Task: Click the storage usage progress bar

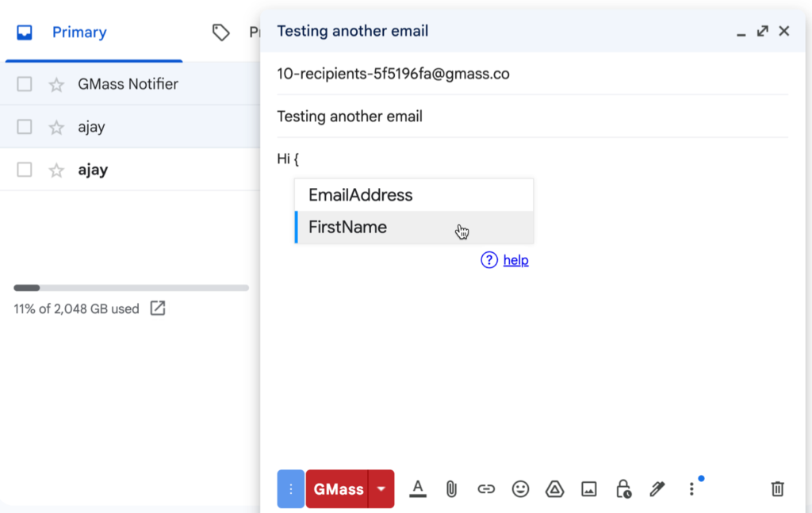Action: pos(131,287)
